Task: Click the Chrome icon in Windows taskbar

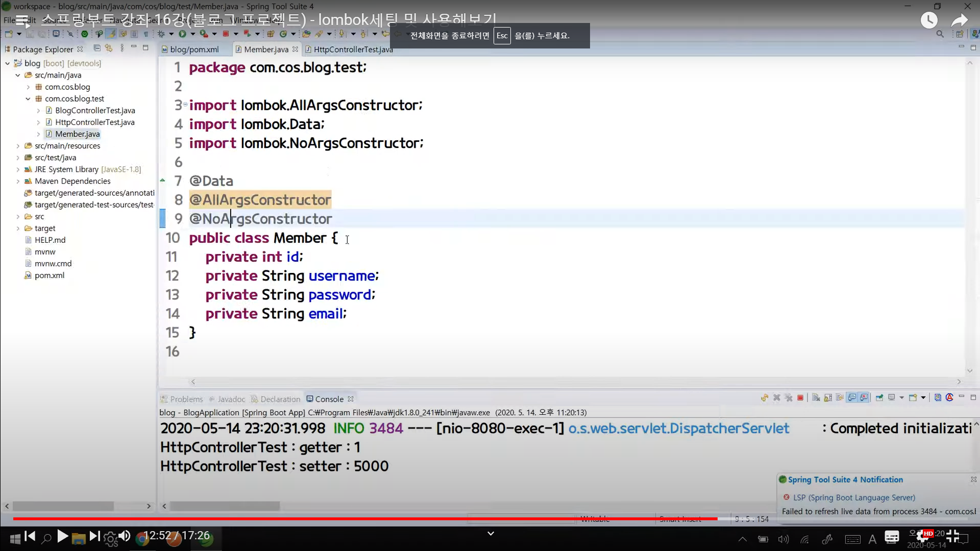Action: [x=142, y=538]
